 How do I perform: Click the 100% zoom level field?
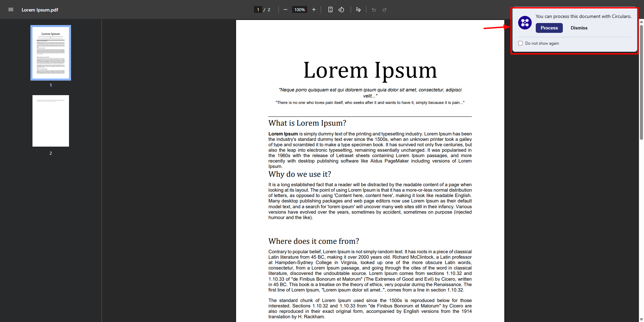(299, 9)
